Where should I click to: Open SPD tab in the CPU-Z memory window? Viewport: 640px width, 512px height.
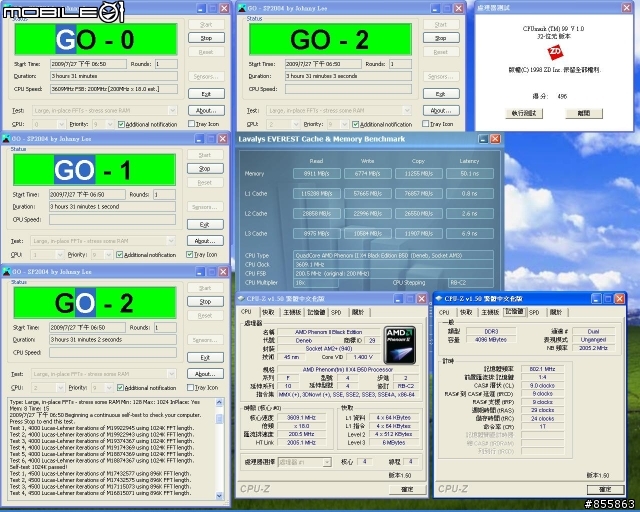(534, 312)
